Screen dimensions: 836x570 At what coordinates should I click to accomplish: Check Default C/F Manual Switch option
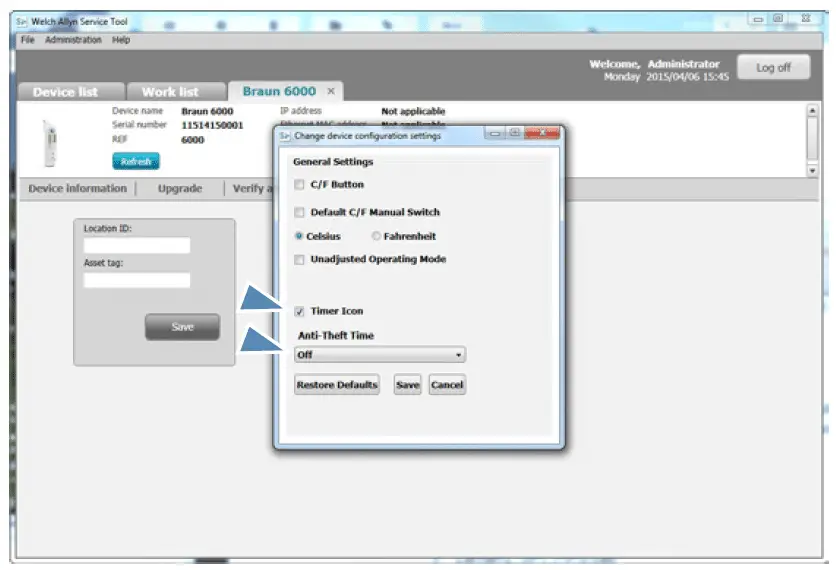pos(299,212)
